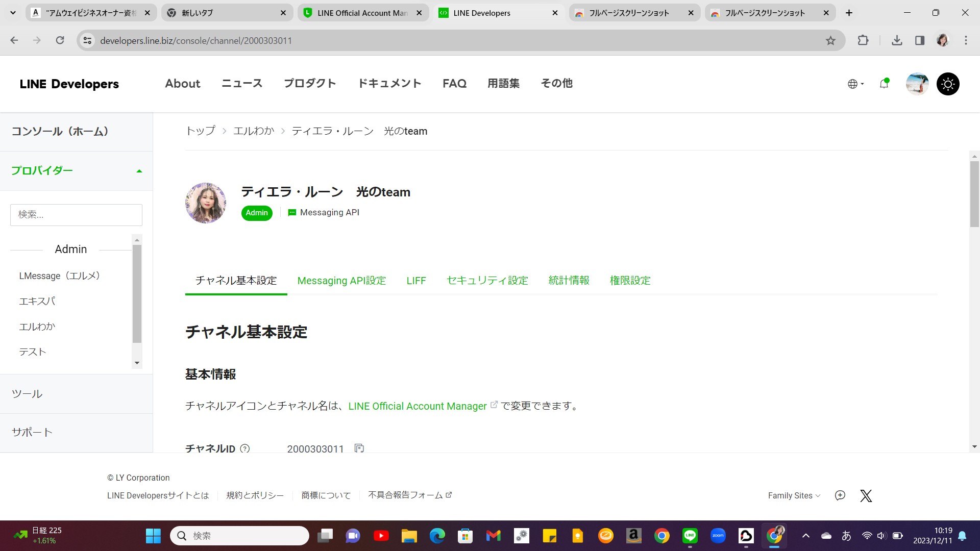The image size is (980, 551).
Task: Open a new browser tab
Action: (849, 13)
